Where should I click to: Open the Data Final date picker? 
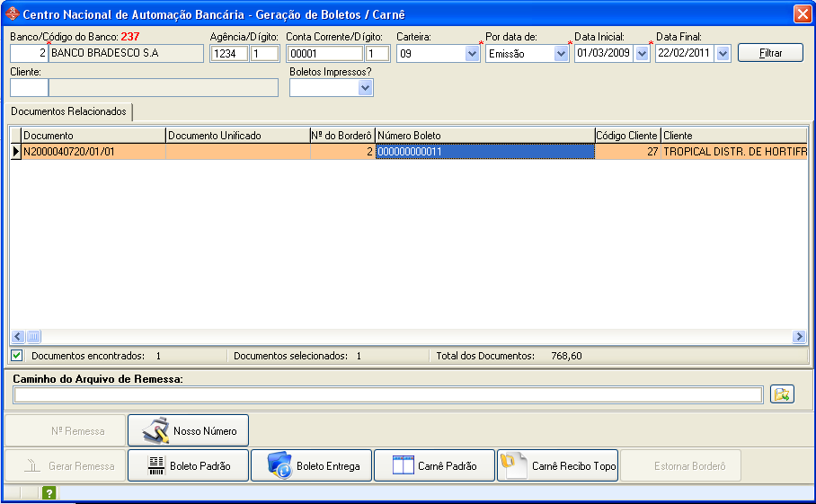click(723, 54)
